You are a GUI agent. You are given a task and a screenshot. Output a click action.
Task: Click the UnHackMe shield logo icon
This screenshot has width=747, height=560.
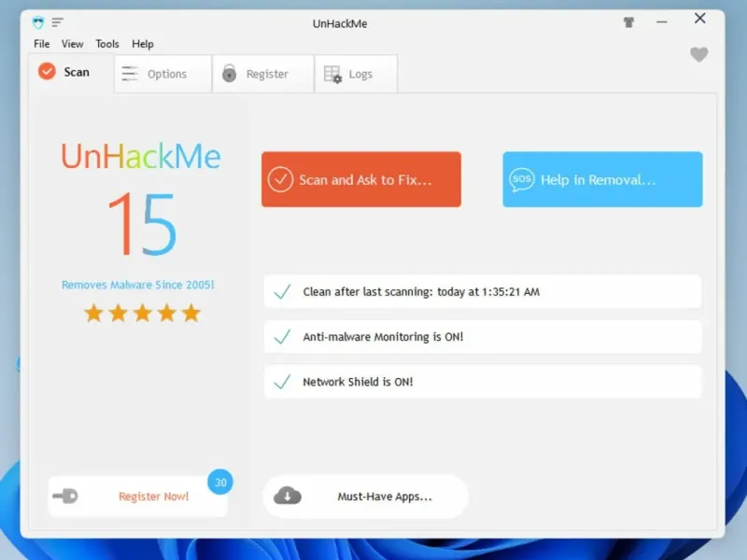pyautogui.click(x=38, y=21)
